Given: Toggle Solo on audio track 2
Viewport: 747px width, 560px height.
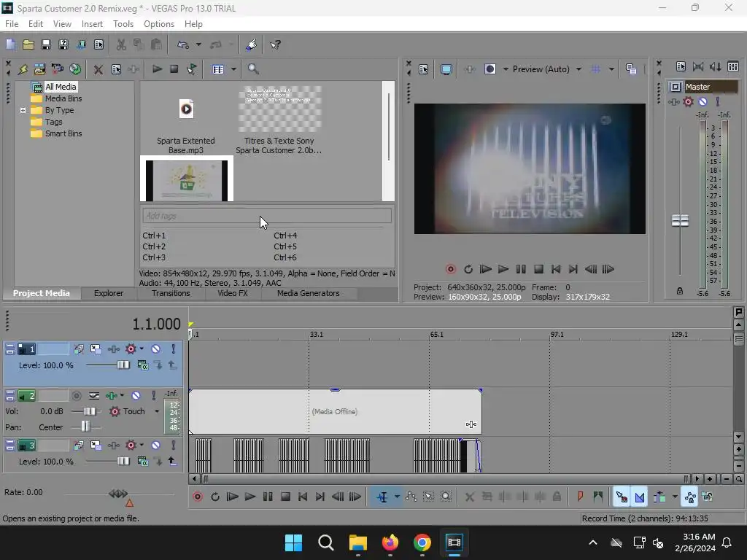Looking at the screenshot, I should click(153, 396).
